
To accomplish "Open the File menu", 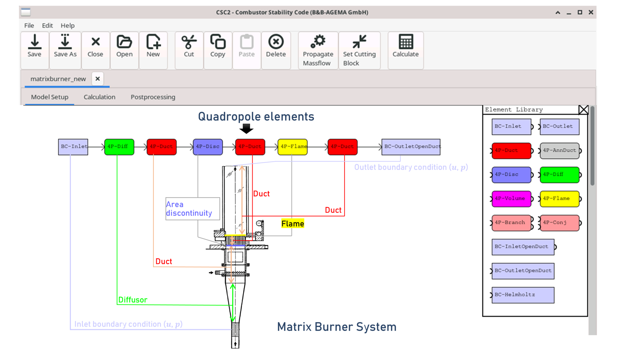I will [x=29, y=25].
